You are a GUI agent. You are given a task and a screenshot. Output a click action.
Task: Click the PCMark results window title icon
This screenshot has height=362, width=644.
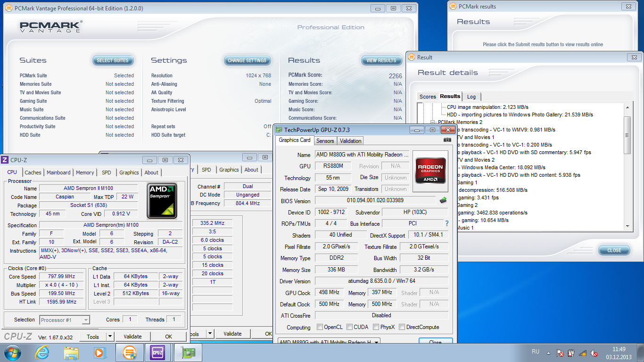(453, 6)
